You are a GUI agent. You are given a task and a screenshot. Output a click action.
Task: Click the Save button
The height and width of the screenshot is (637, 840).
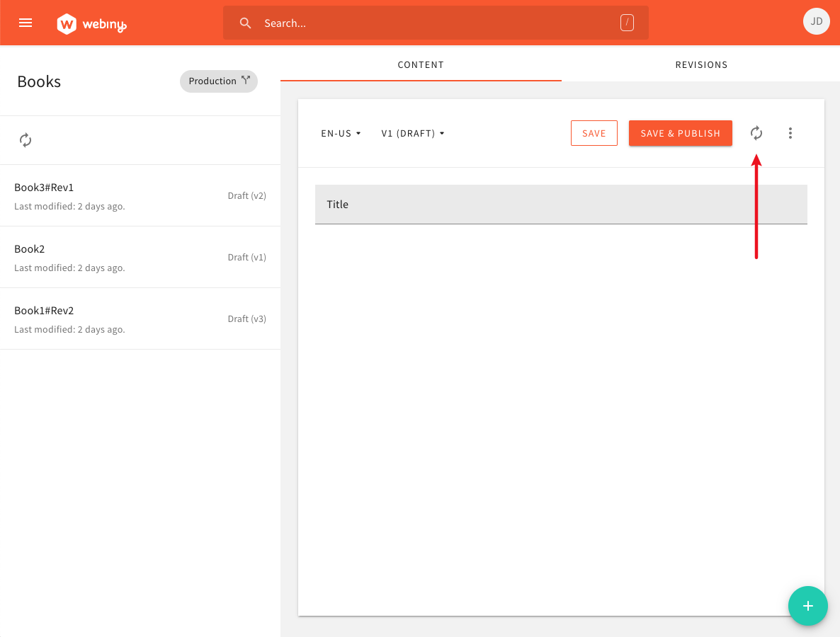tap(594, 133)
